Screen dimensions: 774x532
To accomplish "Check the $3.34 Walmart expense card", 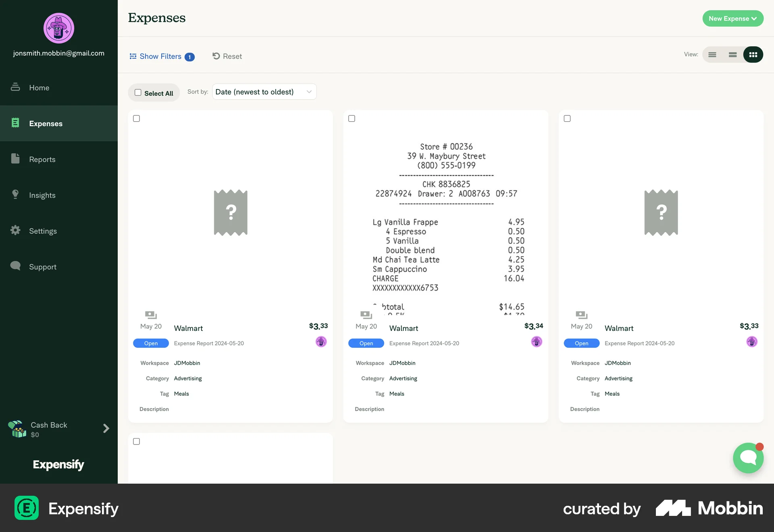I will pyautogui.click(x=352, y=118).
